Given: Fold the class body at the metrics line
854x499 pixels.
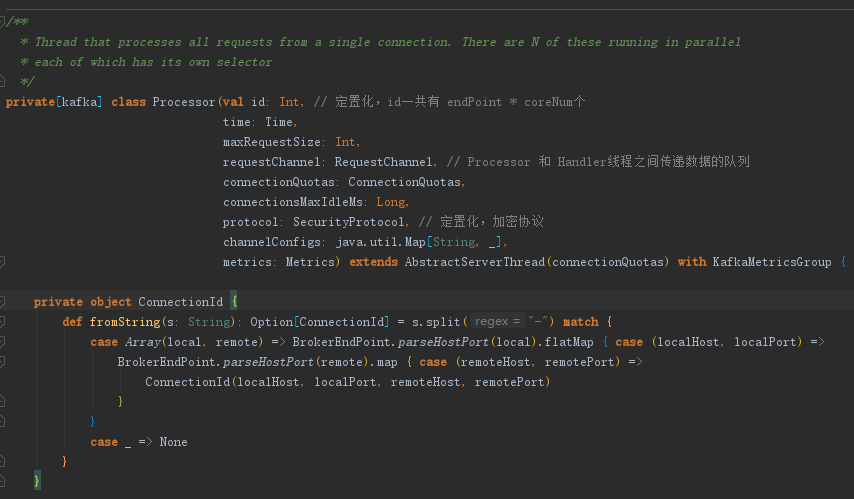Looking at the screenshot, I should pos(3,262).
